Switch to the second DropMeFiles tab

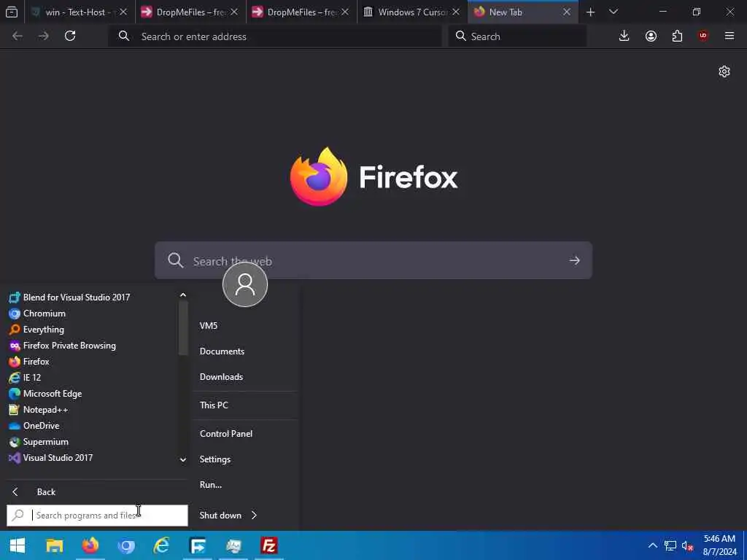(301, 12)
